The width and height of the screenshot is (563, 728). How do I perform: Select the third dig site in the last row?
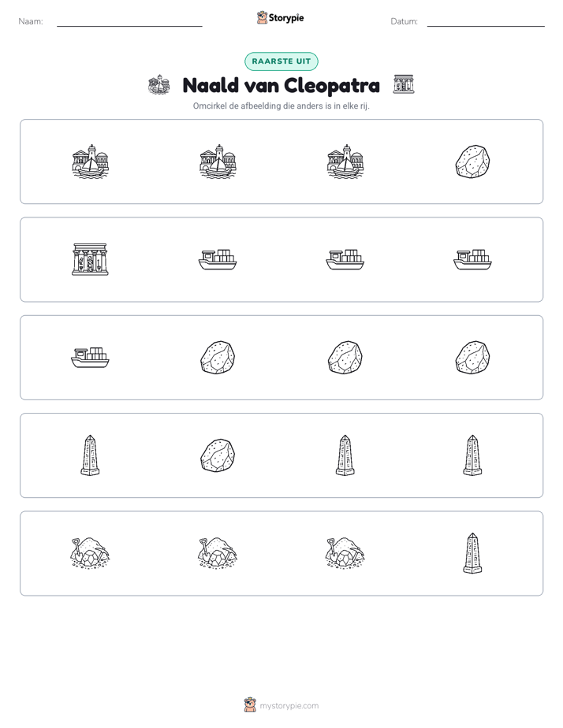345,553
